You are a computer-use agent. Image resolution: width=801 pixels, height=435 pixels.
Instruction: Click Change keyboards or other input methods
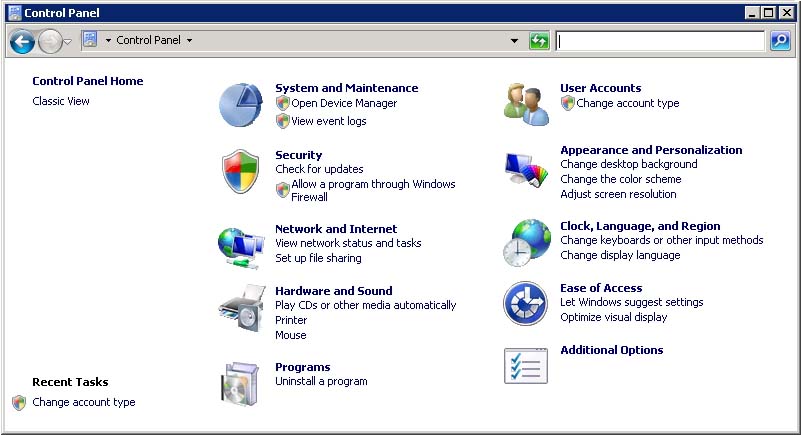point(662,240)
